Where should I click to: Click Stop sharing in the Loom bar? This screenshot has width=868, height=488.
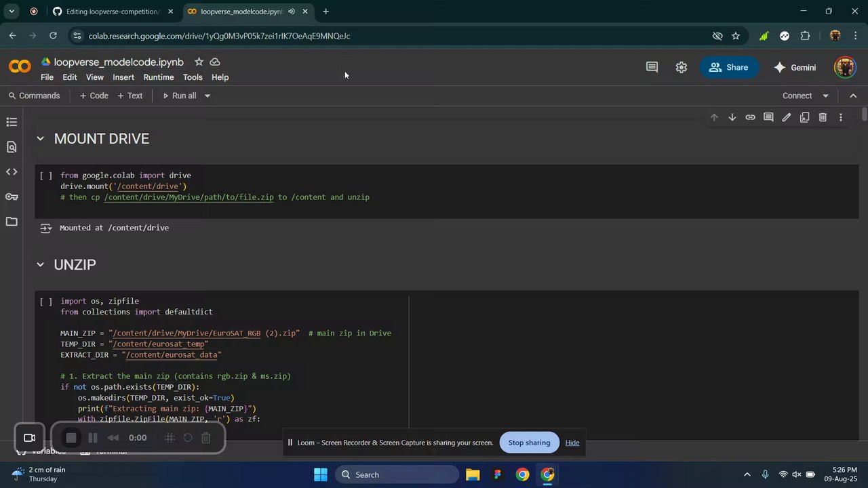coord(529,443)
